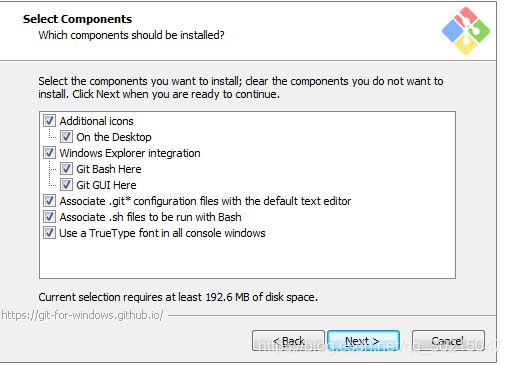This screenshot has width=512, height=365.
Task: Cancel the Git installation
Action: click(x=448, y=341)
